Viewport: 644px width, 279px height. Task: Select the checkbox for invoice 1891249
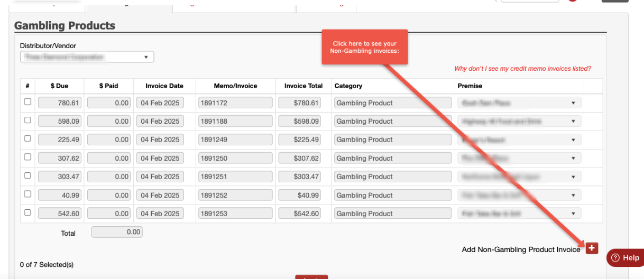coord(27,139)
